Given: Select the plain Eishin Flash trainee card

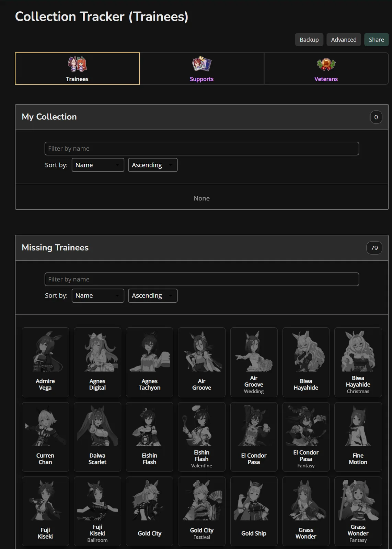Looking at the screenshot, I should click(x=150, y=437).
